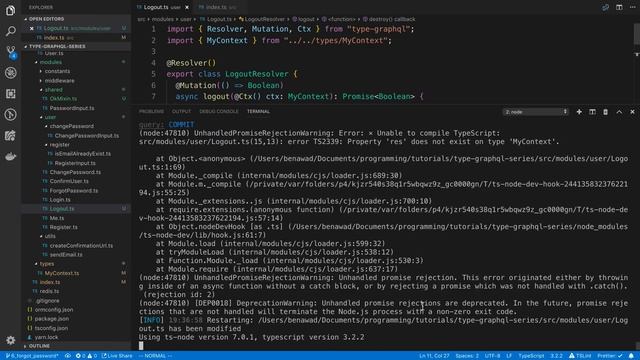The image size is (640, 360).
Task: Collapse the register folder
Action: 60,144
